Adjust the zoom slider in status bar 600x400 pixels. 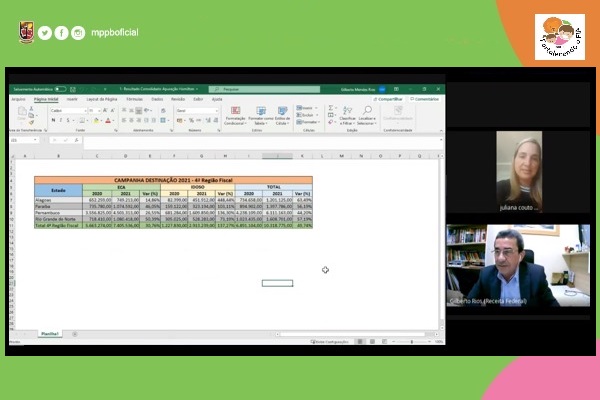tap(412, 341)
